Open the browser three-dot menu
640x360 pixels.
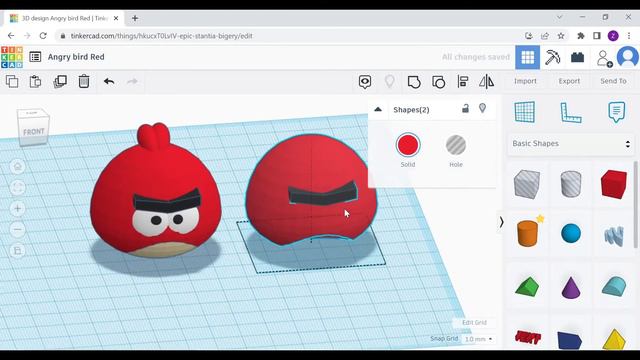pyautogui.click(x=629, y=36)
